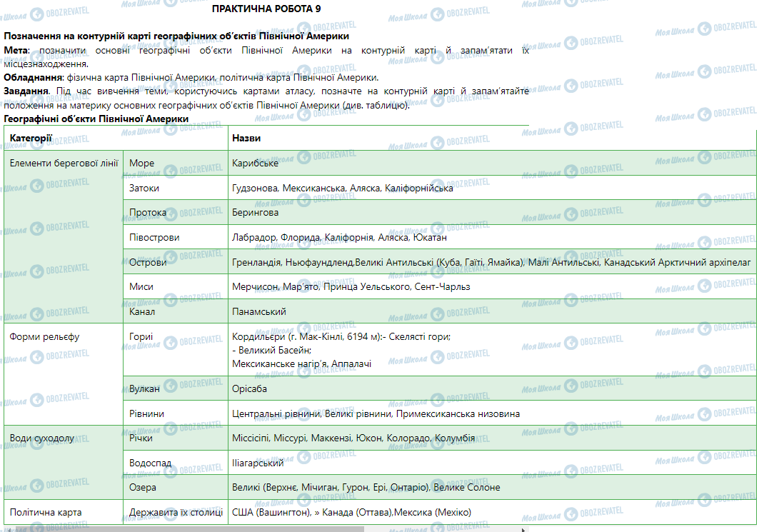Click the Орісаба volcano cell
Screen dimensions: 764x532
[249, 388]
